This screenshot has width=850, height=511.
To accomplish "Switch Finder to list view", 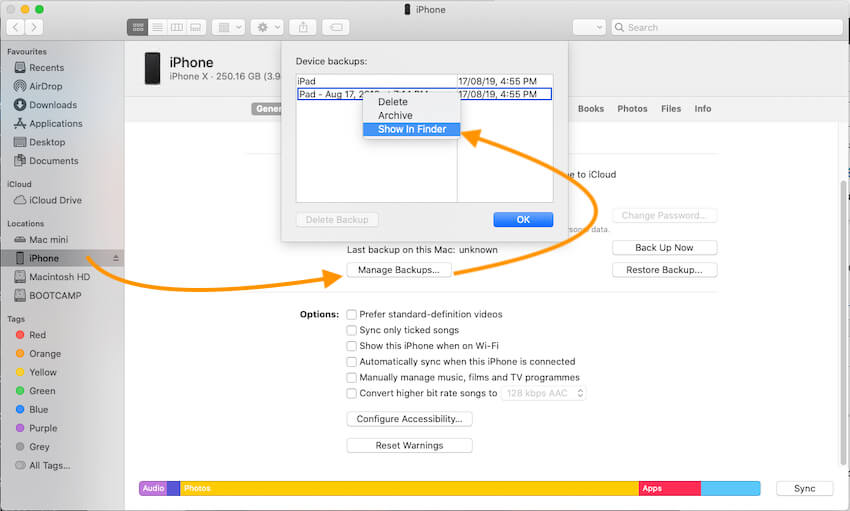I will [x=157, y=27].
